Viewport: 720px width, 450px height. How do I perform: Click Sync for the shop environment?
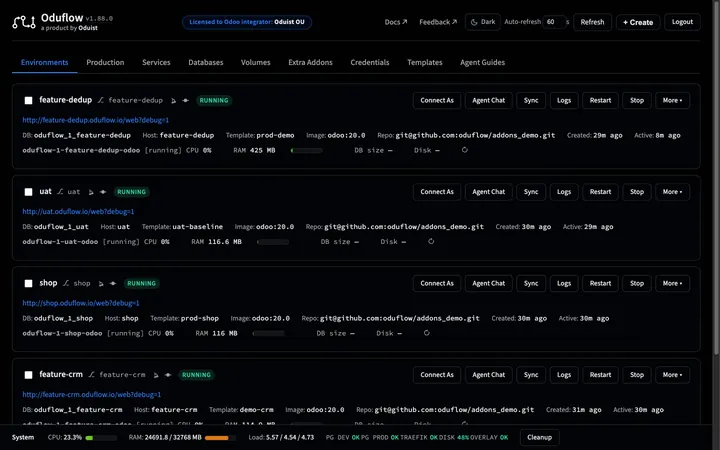[531, 283]
